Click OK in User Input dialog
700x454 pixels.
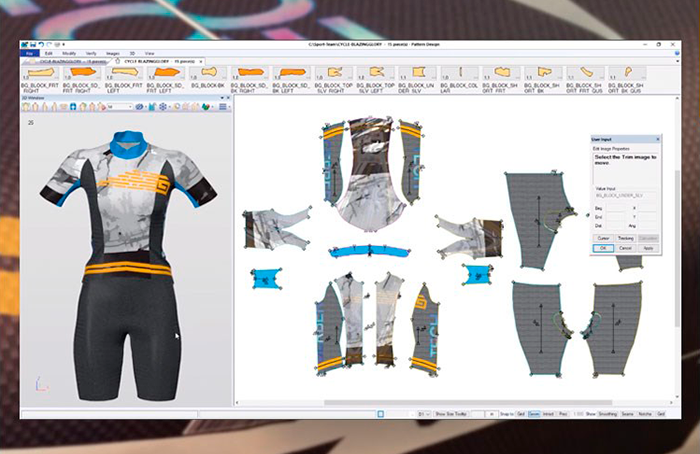point(604,246)
